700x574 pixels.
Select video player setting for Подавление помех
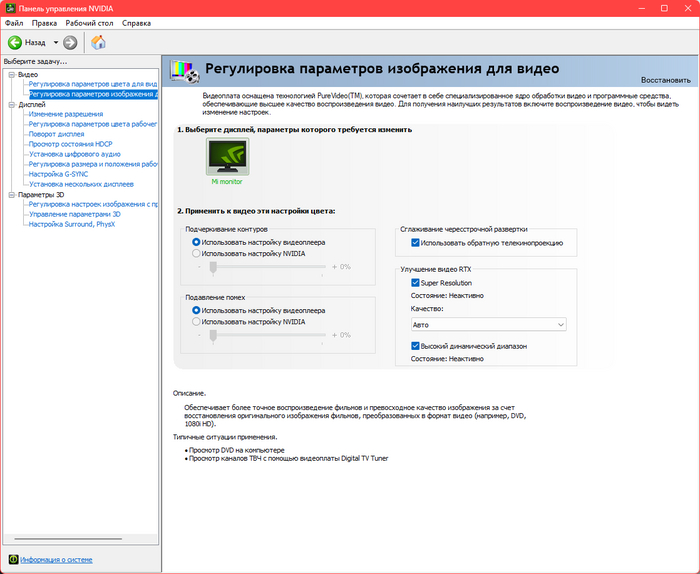196,310
